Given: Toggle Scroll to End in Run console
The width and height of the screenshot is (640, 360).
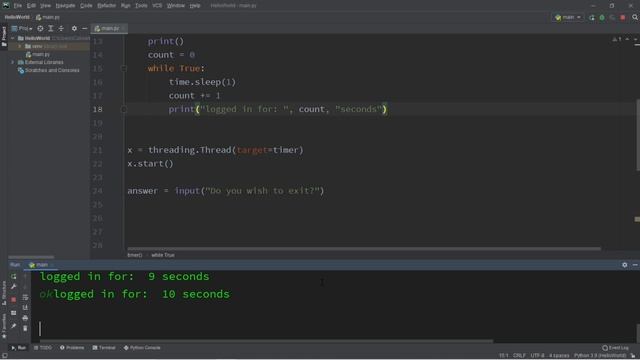Looking at the screenshot, I should (25, 308).
